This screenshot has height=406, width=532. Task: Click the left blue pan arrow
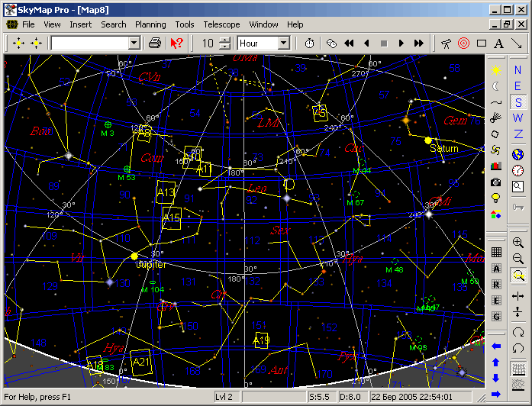495,346
